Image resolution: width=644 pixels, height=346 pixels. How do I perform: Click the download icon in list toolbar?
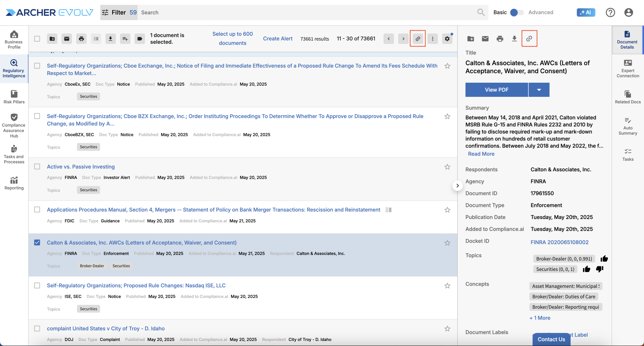coord(110,39)
